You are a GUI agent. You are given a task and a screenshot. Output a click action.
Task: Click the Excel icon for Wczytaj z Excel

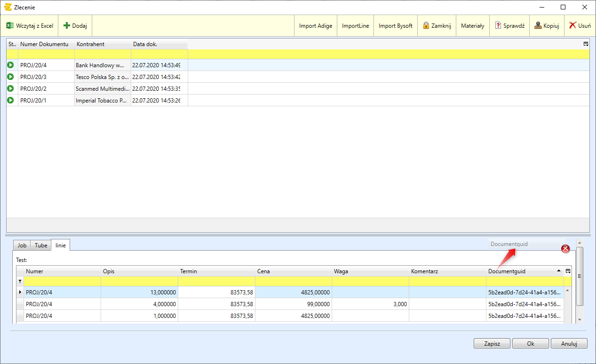click(x=10, y=25)
